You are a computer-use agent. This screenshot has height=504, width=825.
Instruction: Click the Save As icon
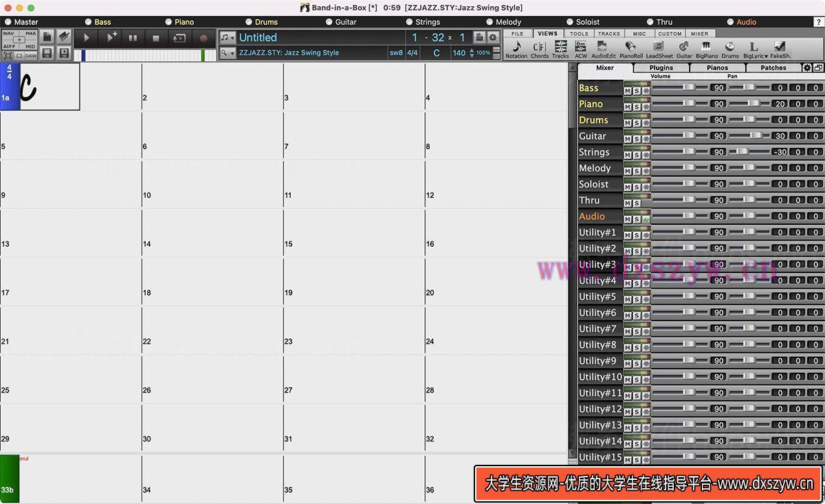pyautogui.click(x=64, y=53)
